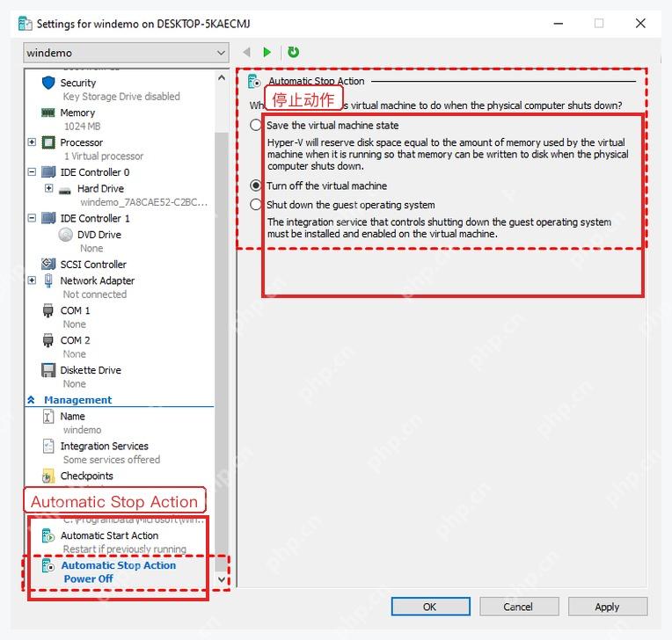Click the '1024 MB' memory value
The height and width of the screenshot is (640, 672).
point(83,127)
